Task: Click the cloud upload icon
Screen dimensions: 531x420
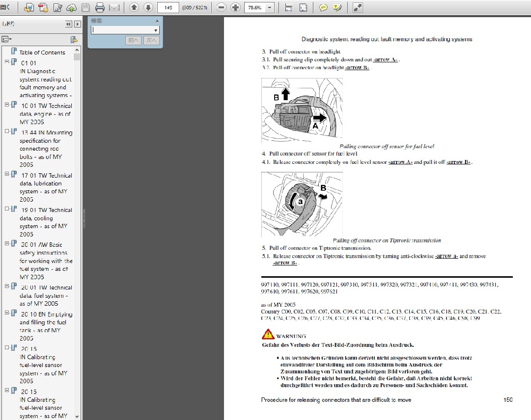Action: pos(71,7)
